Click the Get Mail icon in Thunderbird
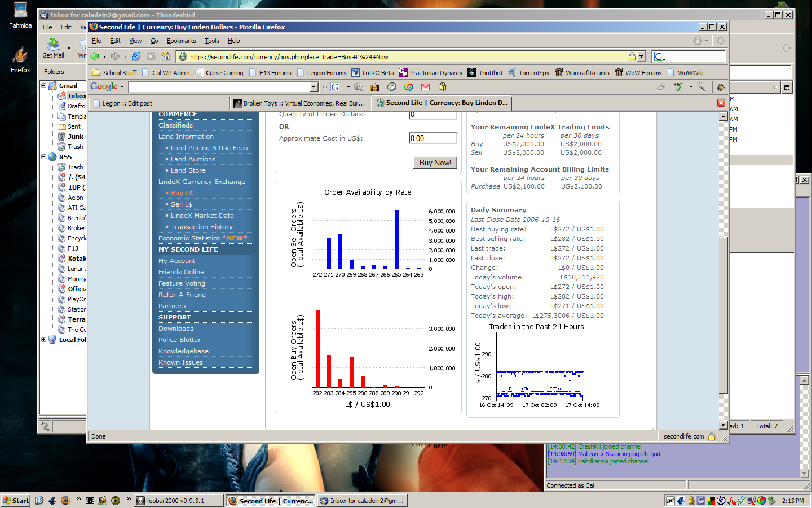Screen dimensions: 812x508 [54, 48]
